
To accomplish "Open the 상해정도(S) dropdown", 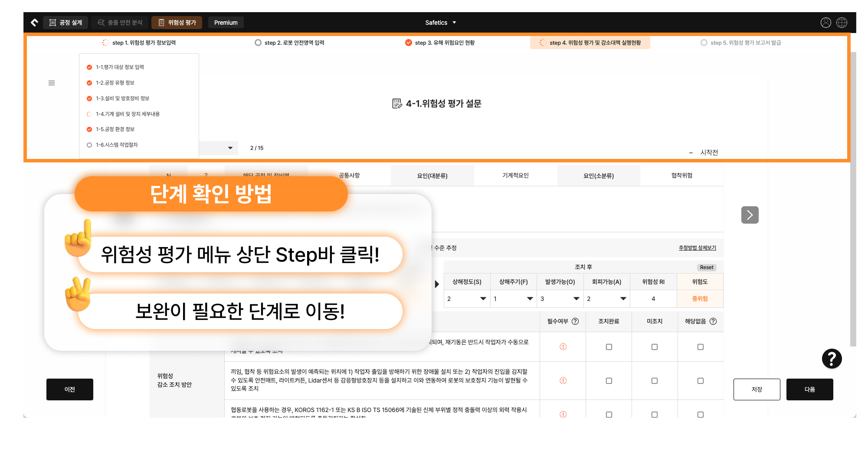I will [x=467, y=299].
